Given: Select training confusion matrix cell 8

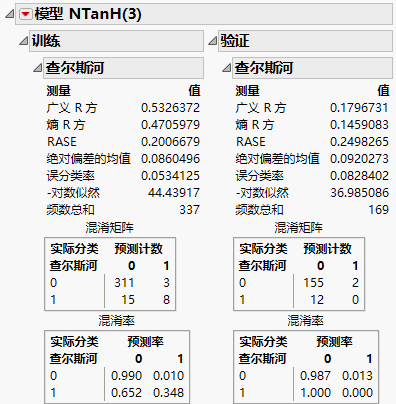Looking at the screenshot, I should point(166,300).
